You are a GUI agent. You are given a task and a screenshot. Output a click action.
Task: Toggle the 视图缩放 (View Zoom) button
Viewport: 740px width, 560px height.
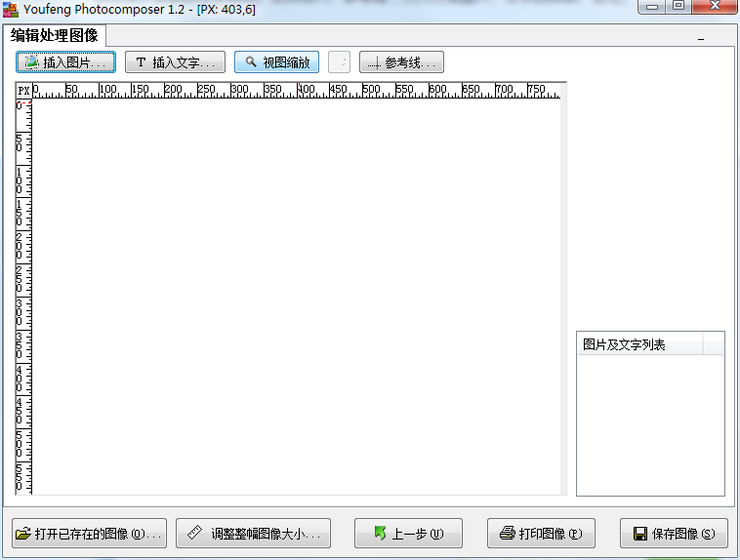tap(276, 62)
